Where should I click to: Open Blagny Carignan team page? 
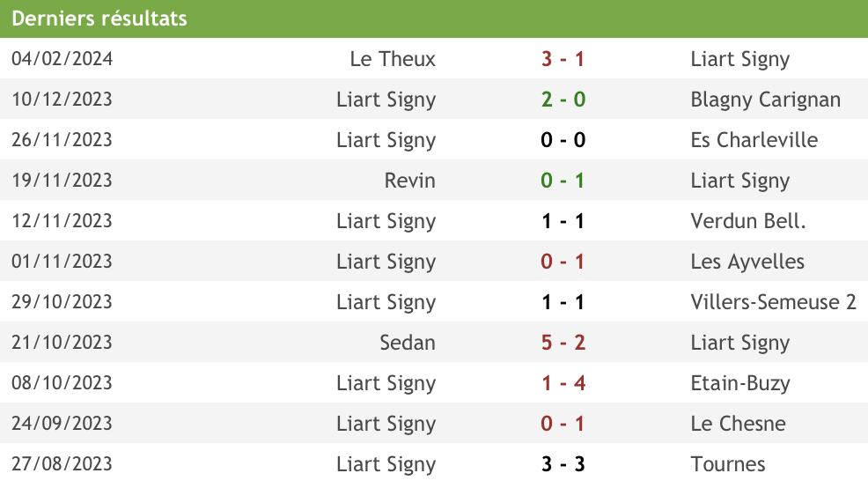point(766,100)
